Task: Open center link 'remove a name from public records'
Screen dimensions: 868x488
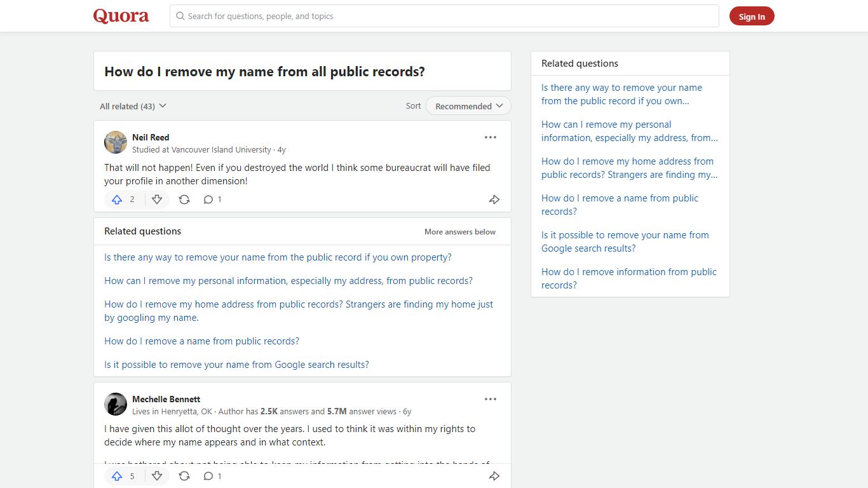Action: click(201, 341)
